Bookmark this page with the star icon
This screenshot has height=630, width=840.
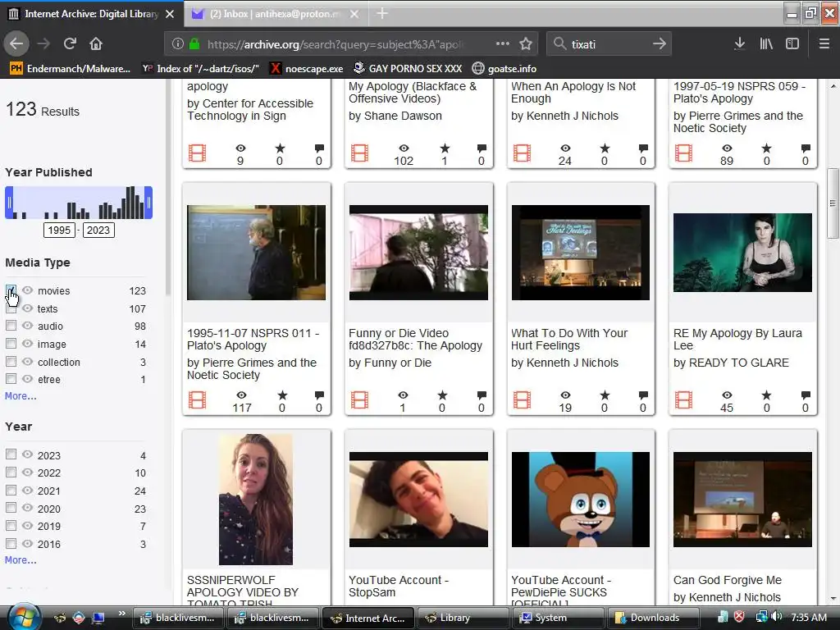click(x=526, y=44)
